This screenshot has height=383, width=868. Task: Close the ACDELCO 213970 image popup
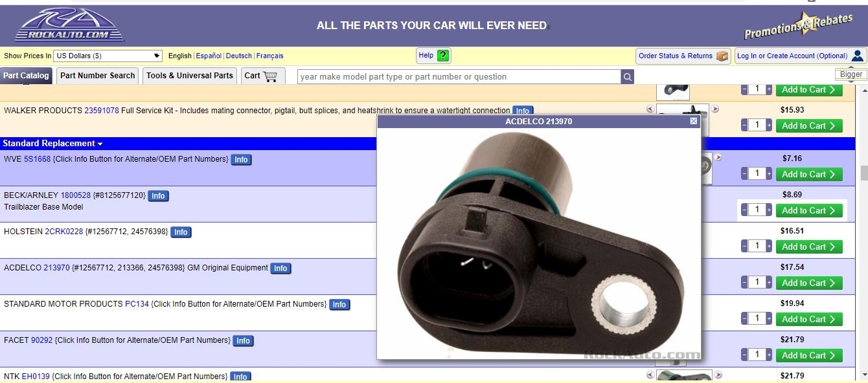click(694, 121)
